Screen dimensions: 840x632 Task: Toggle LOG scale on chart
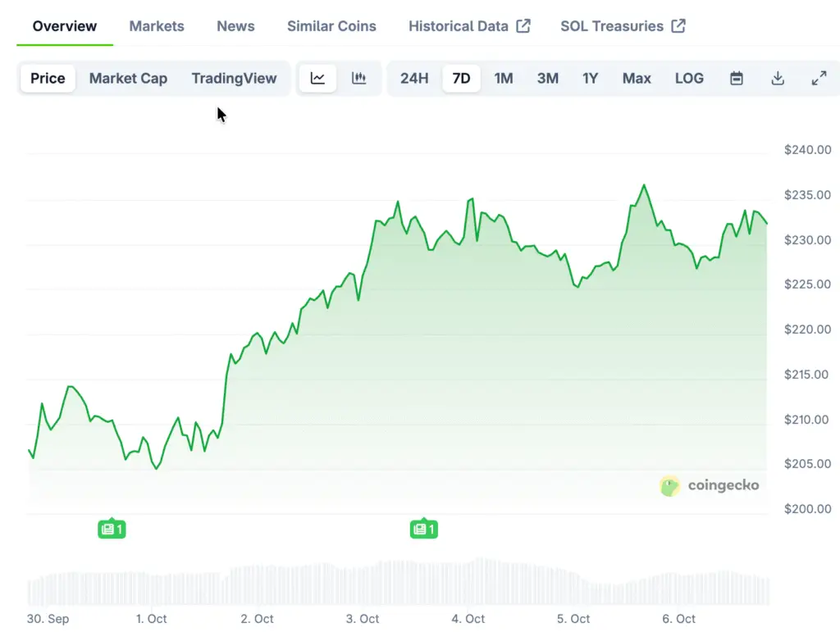click(x=689, y=79)
